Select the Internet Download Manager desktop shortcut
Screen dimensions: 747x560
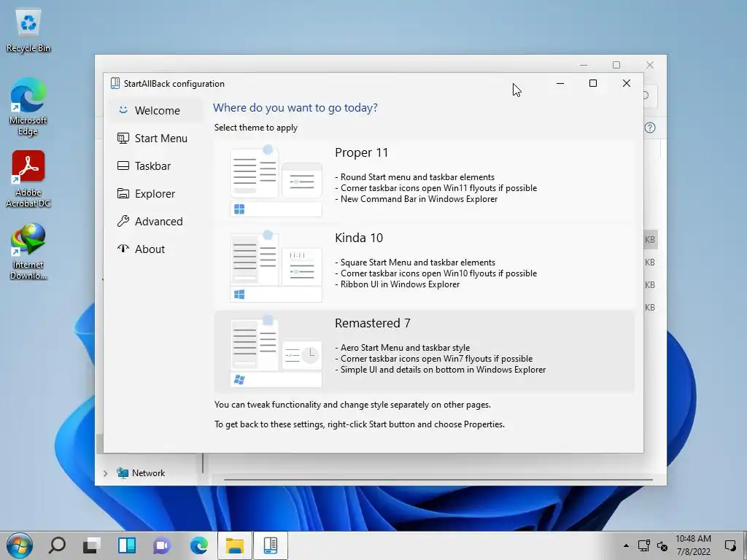pyautogui.click(x=28, y=252)
